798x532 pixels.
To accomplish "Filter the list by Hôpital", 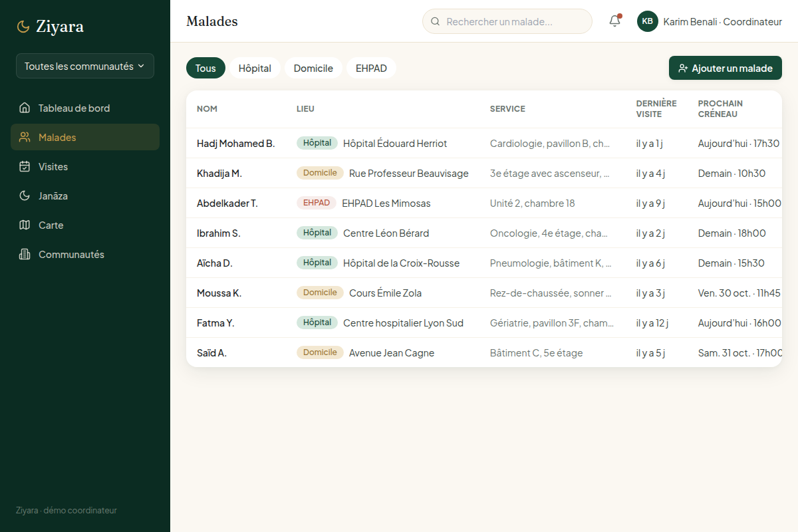I will [255, 68].
